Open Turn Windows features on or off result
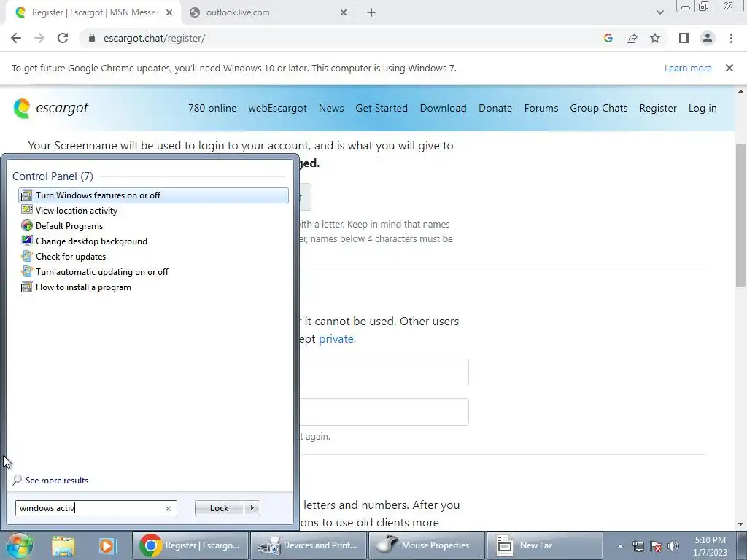Image resolution: width=747 pixels, height=560 pixels. point(153,195)
